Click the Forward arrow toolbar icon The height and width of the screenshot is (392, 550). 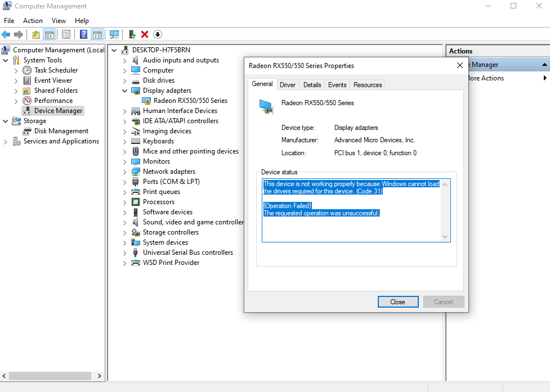pyautogui.click(x=18, y=34)
